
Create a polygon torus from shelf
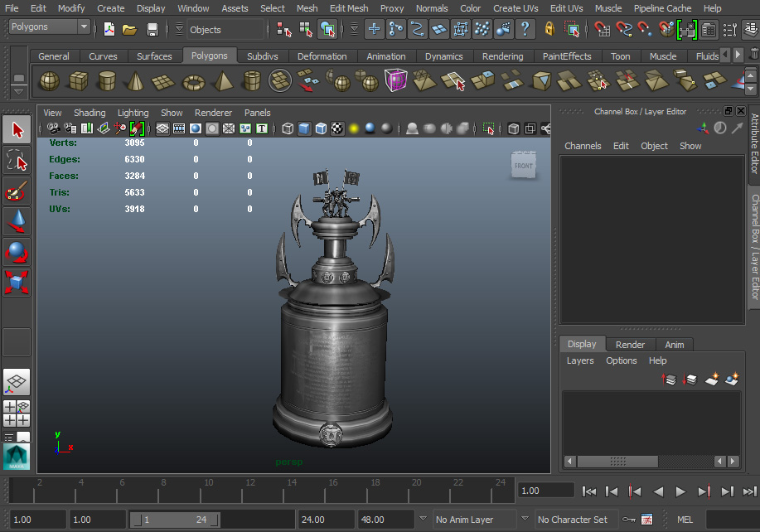tap(193, 81)
